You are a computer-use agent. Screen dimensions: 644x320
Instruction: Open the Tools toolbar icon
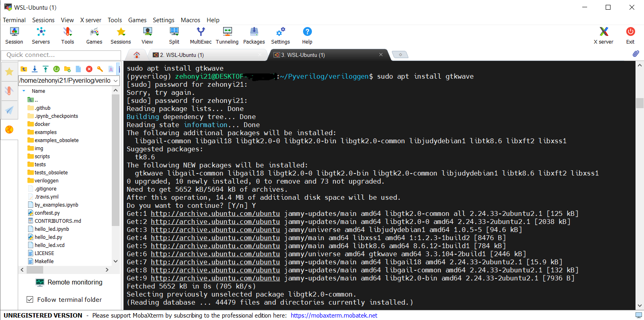click(67, 35)
